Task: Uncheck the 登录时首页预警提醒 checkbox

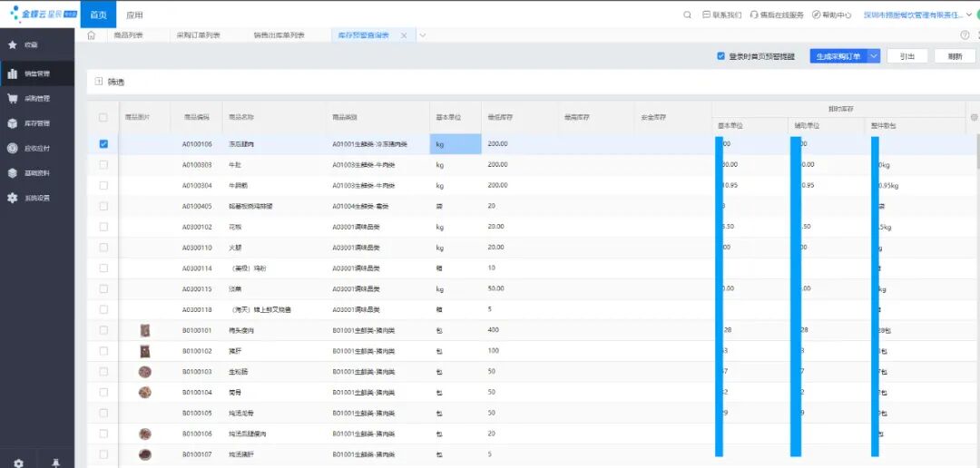Action: 720,56
